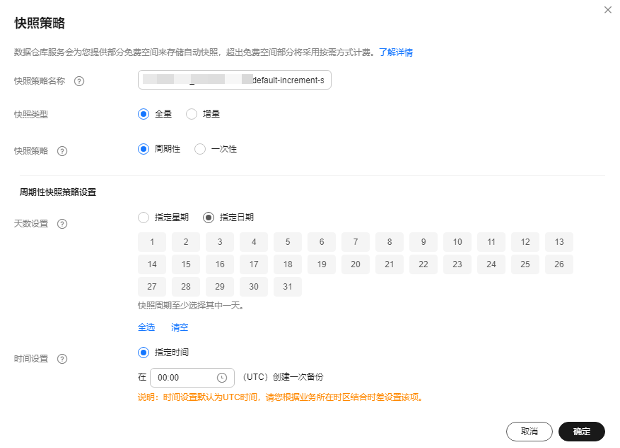Screen dimensions: 620x448
Task: Toggle day 29 in date grid
Action: (220, 287)
